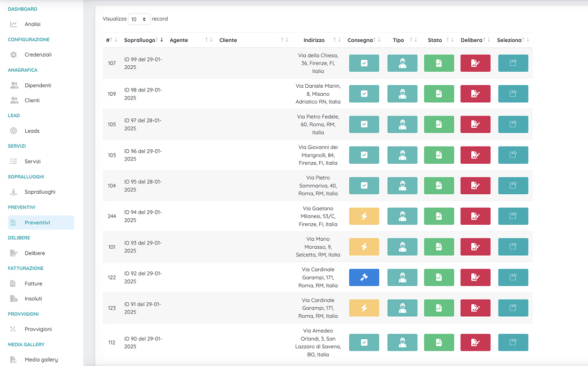Open Sopralluoghi in the sidebar
Image resolution: width=588 pixels, height=366 pixels.
tap(40, 192)
